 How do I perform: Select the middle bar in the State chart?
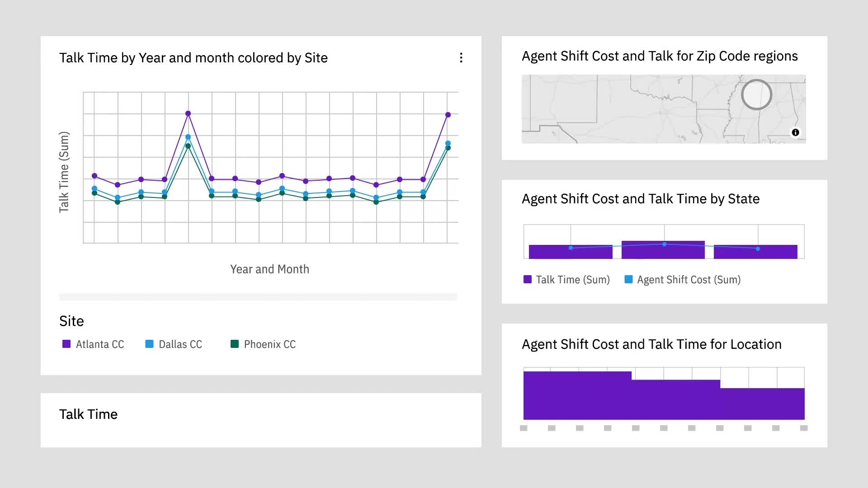663,250
